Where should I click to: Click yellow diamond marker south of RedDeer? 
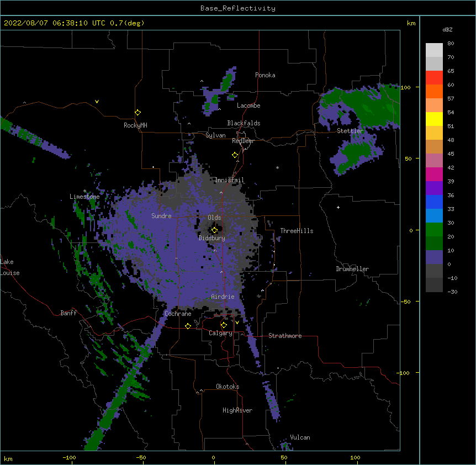pos(235,155)
